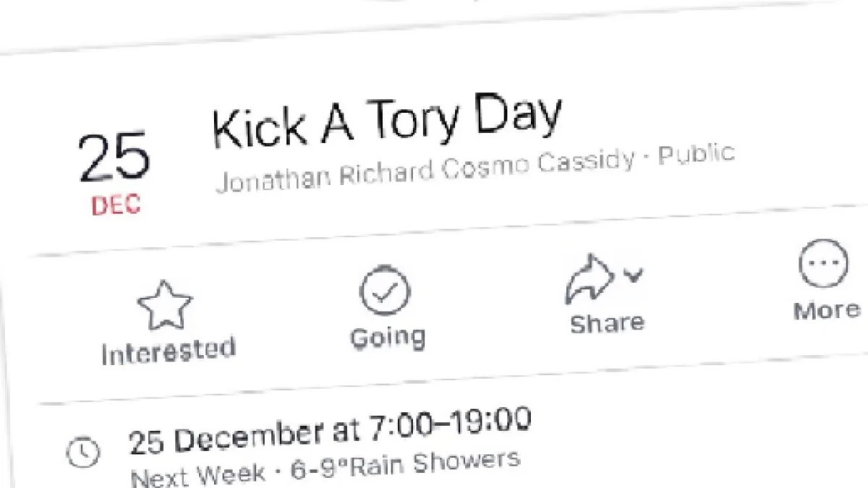Click the More ellipsis circle icon
Image resolution: width=868 pixels, height=488 pixels.
824,264
